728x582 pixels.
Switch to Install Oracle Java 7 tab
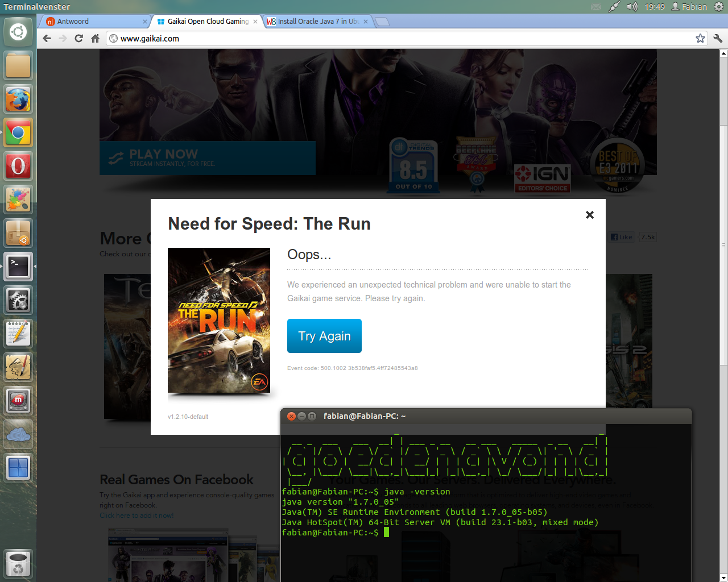point(318,22)
